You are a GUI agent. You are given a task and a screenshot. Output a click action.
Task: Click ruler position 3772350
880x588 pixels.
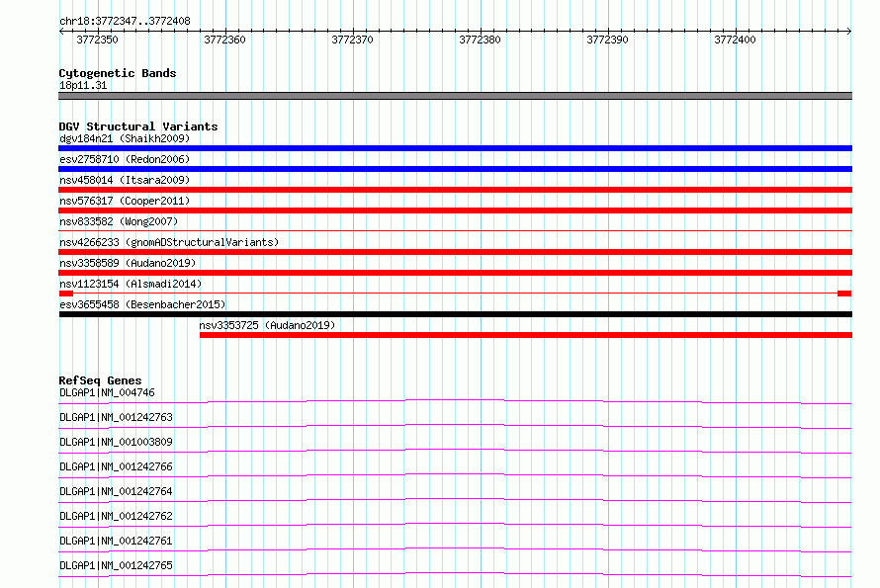(x=97, y=40)
